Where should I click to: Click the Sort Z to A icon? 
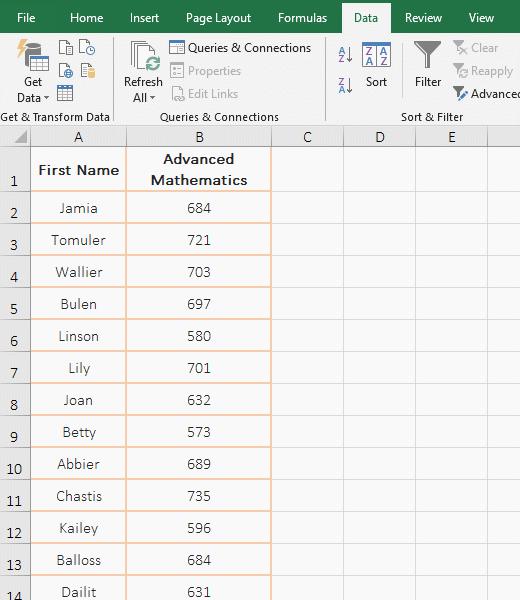click(345, 85)
